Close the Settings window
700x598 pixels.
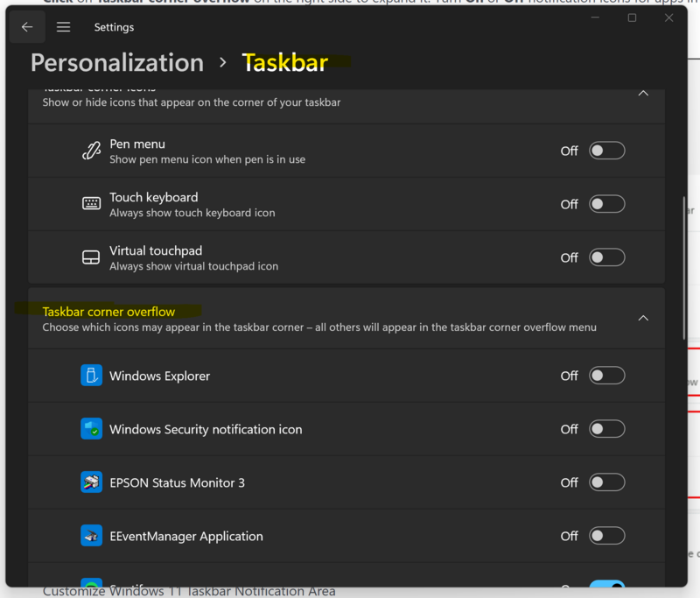[x=668, y=18]
